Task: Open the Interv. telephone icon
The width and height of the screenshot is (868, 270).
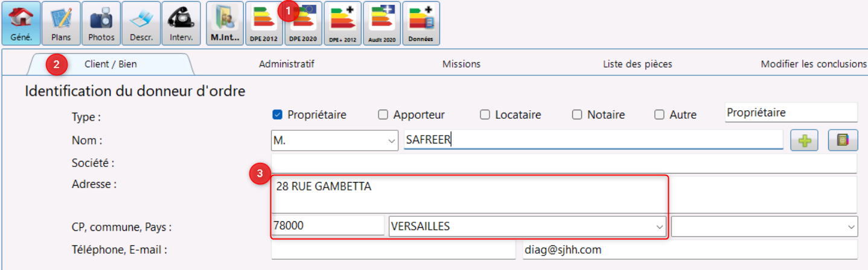Action: pos(181,24)
